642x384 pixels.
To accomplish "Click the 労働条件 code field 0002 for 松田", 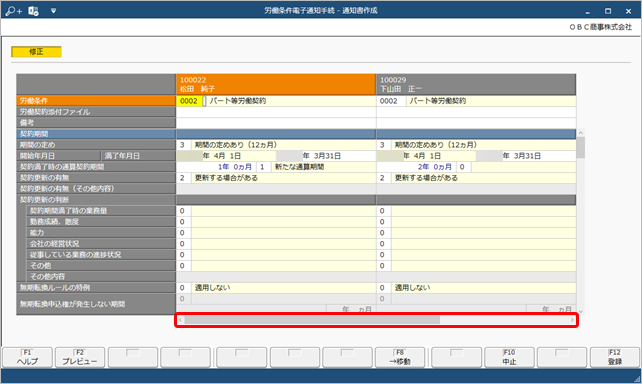I will 189,101.
